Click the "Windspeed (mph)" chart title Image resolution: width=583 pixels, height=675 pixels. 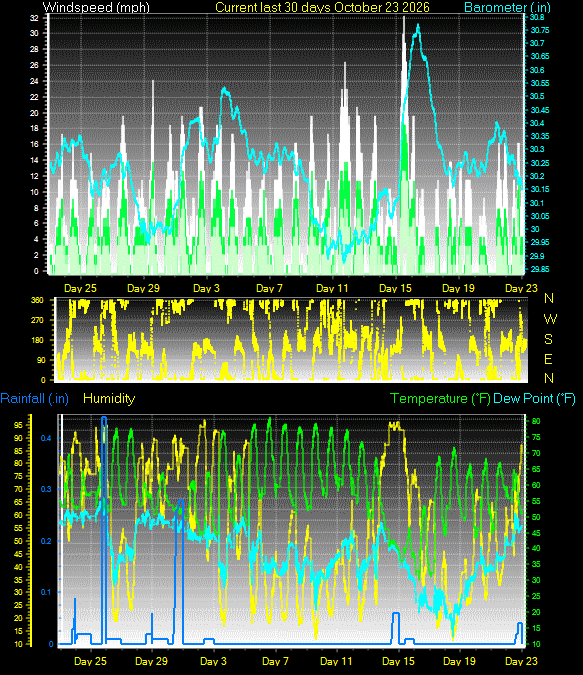pyautogui.click(x=96, y=7)
